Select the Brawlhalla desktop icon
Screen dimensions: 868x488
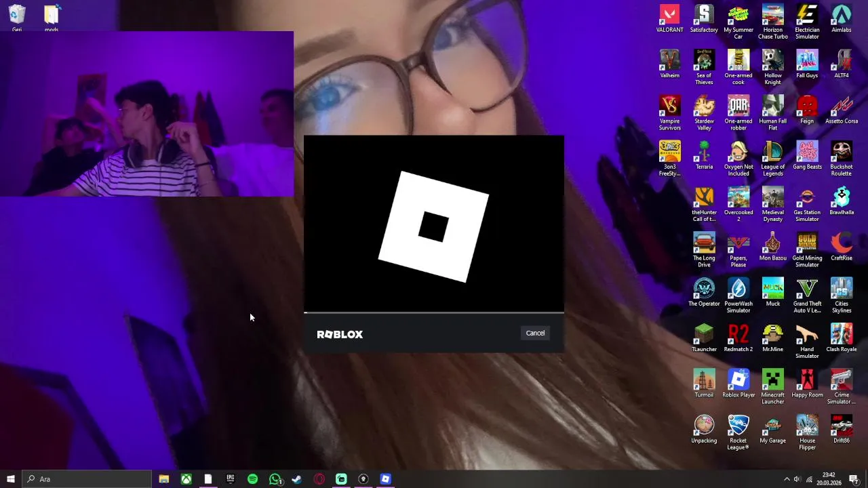pyautogui.click(x=842, y=201)
